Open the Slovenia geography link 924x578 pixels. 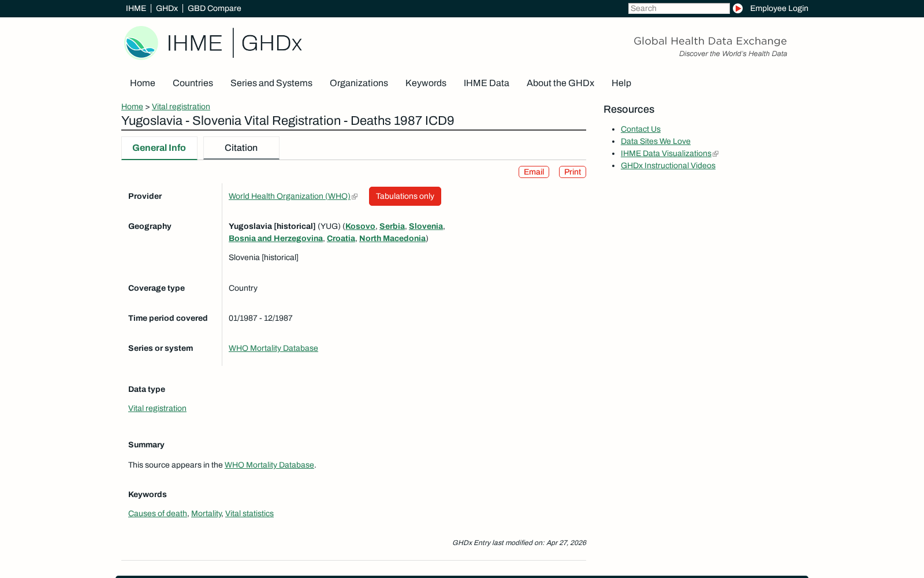pos(426,227)
